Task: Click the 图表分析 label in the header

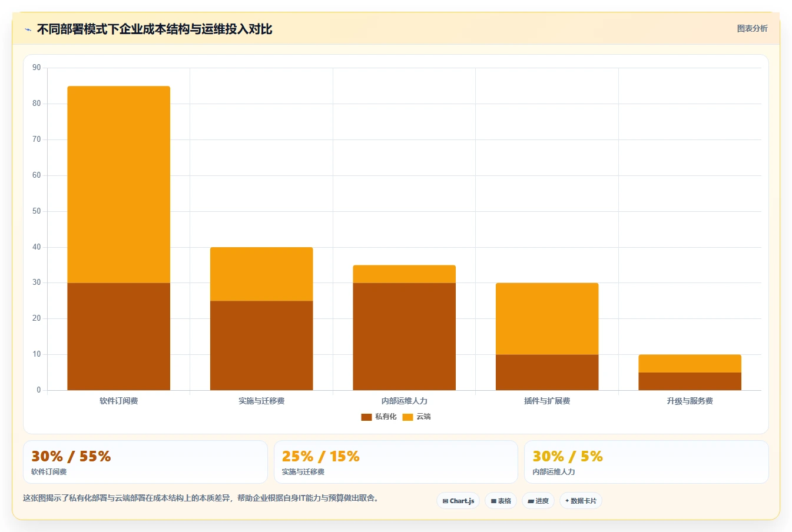Action: [x=752, y=28]
